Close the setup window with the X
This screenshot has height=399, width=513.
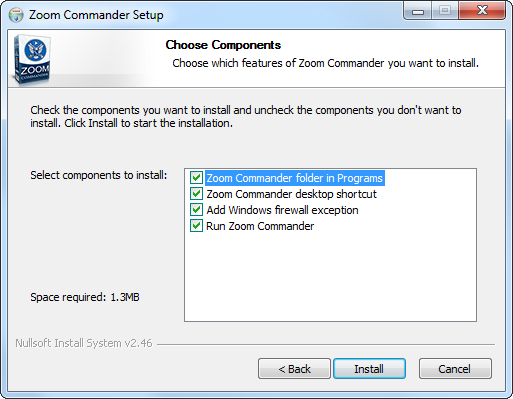[x=482, y=11]
